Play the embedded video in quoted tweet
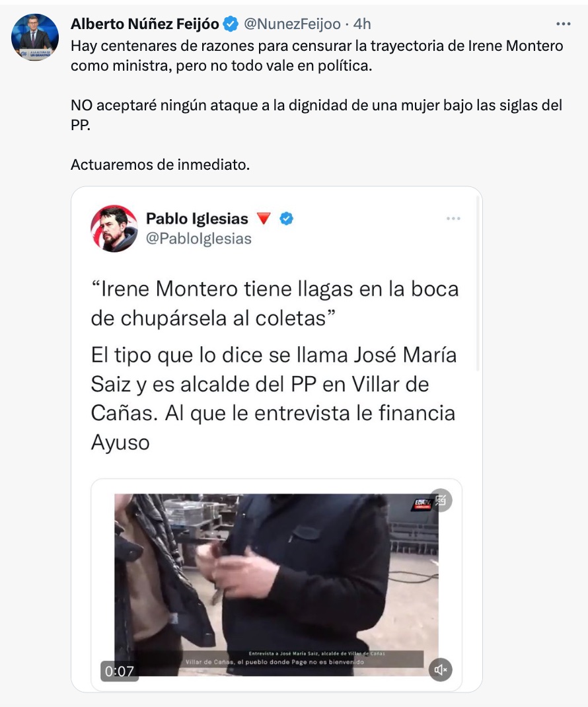588x707 pixels. click(276, 585)
